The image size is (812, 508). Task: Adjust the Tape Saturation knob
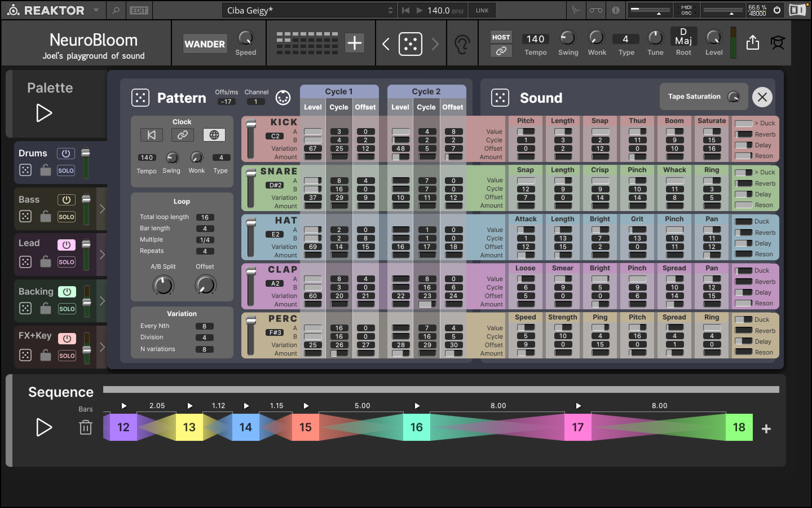point(734,97)
